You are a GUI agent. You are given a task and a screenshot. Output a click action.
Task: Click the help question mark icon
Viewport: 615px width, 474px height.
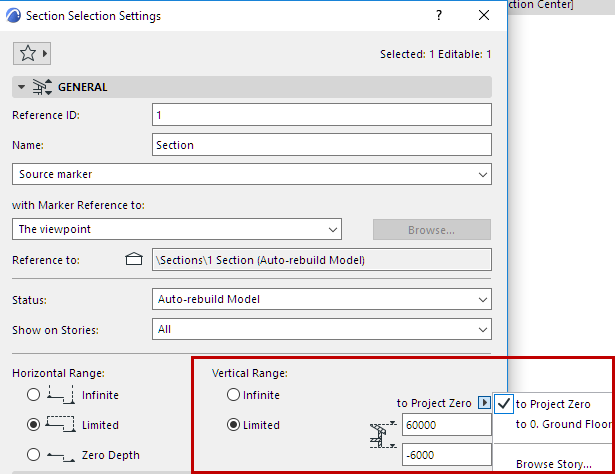pos(439,16)
